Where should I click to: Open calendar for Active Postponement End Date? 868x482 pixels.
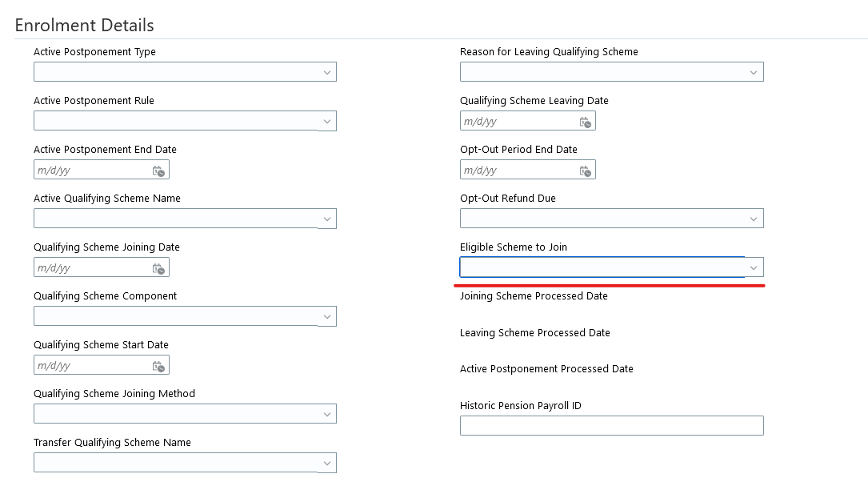158,171
